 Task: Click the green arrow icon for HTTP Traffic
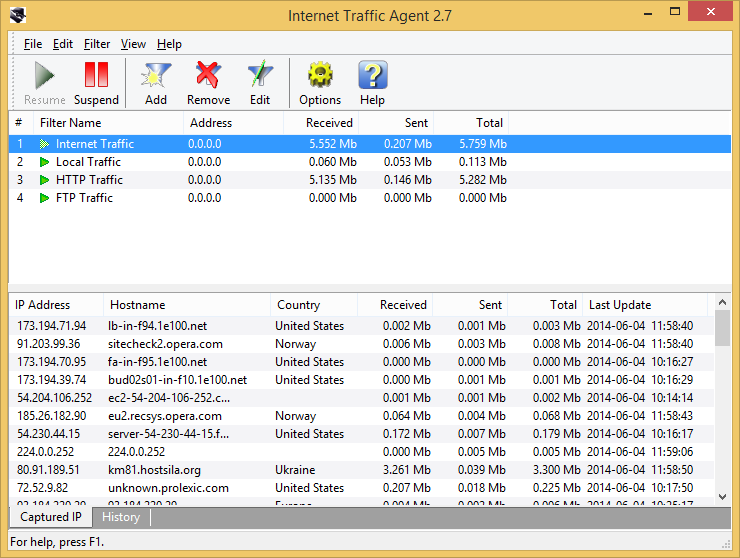(x=44, y=180)
